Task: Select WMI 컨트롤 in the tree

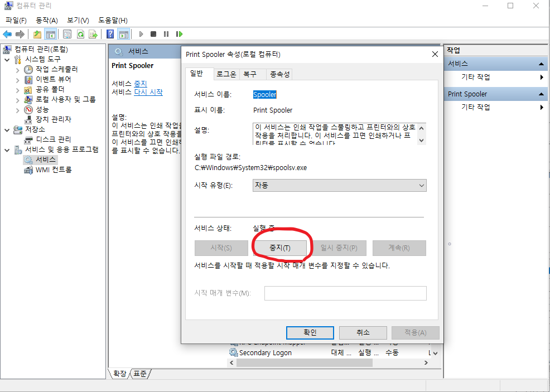Action: point(54,170)
